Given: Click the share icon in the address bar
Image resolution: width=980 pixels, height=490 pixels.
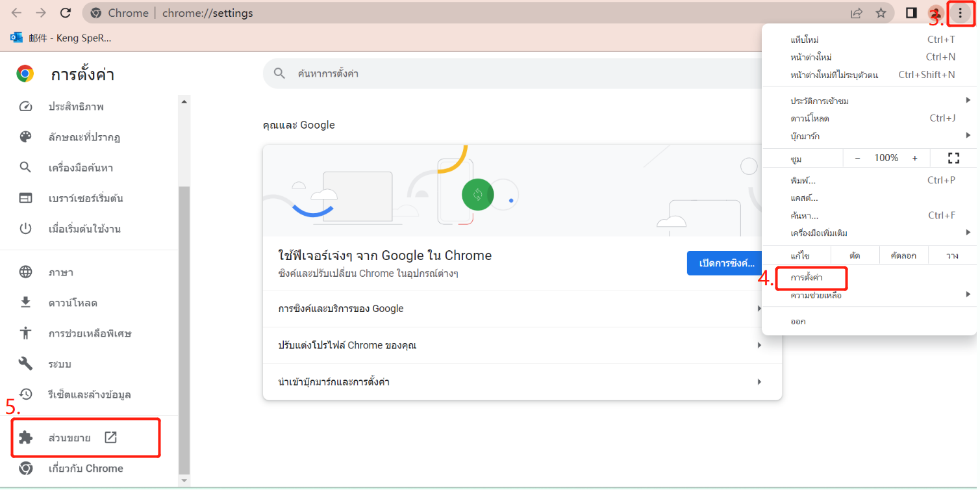Looking at the screenshot, I should pos(857,13).
